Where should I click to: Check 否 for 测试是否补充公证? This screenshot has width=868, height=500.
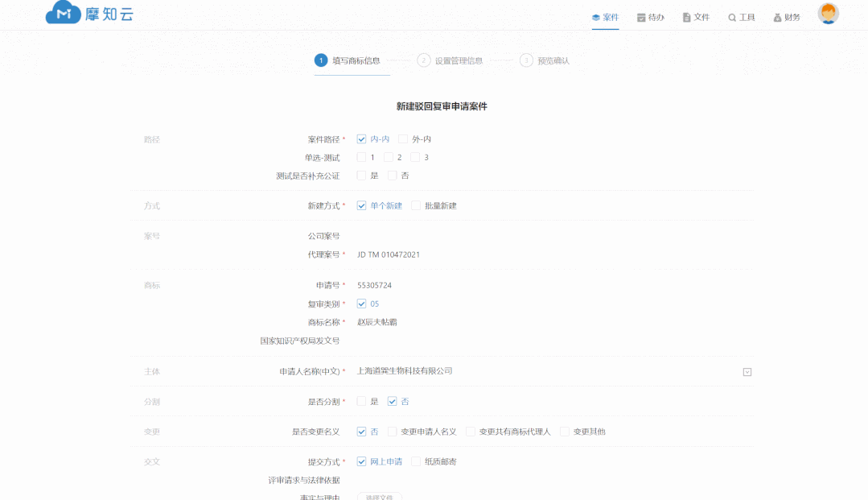tap(393, 176)
